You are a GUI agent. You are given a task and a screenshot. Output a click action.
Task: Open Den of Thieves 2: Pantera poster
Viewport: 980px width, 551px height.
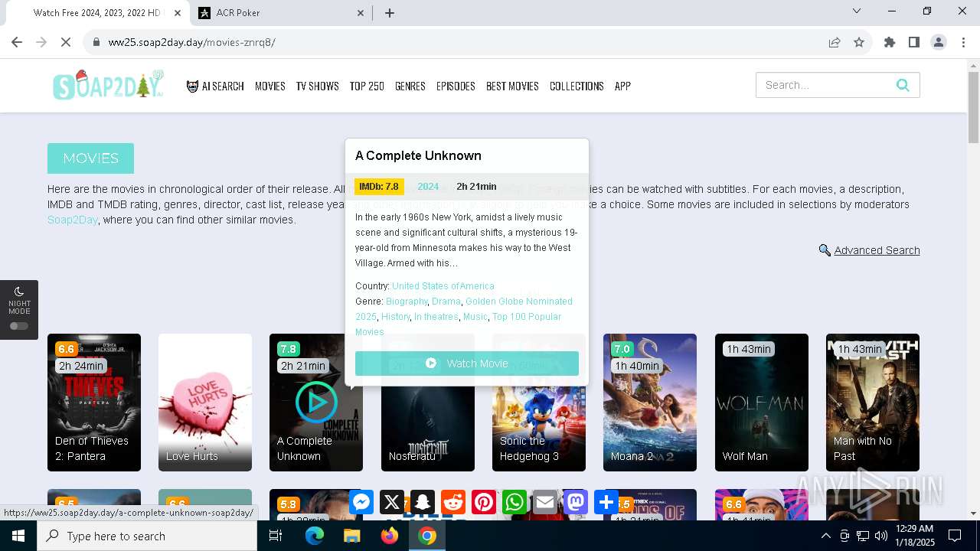coord(94,403)
